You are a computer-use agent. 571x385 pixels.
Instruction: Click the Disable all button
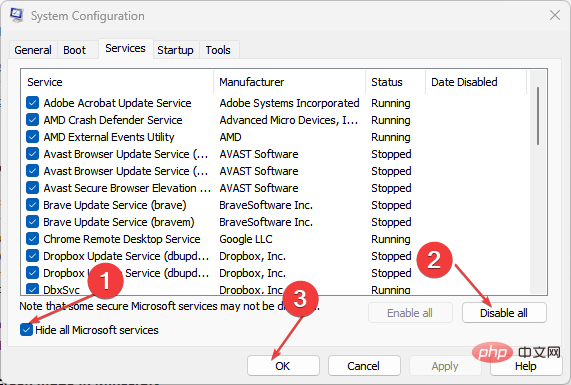pos(504,313)
